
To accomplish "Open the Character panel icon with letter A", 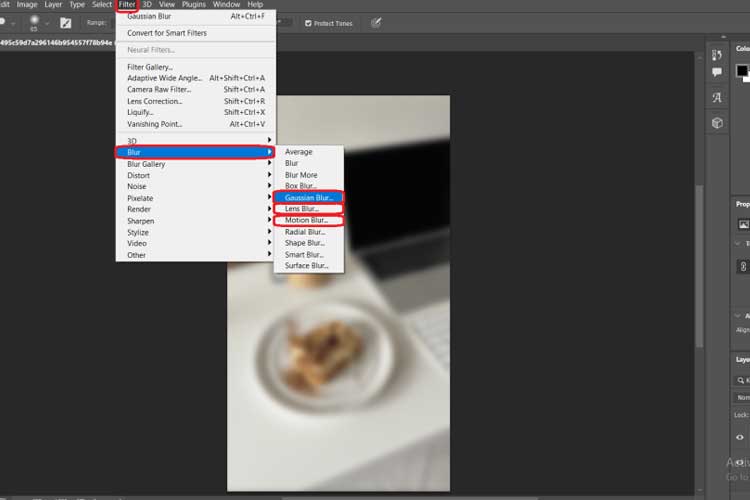I will (x=717, y=98).
